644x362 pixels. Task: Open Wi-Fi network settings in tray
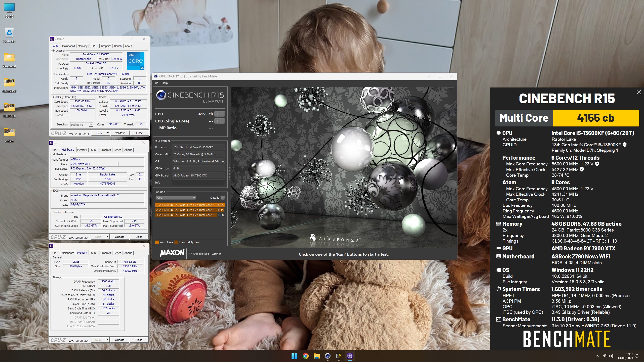pyautogui.click(x=605, y=356)
